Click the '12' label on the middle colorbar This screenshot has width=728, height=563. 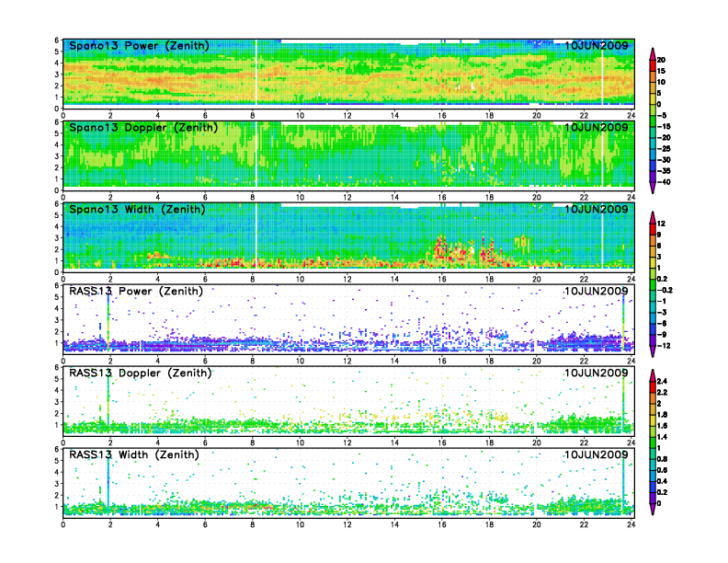[x=661, y=224]
